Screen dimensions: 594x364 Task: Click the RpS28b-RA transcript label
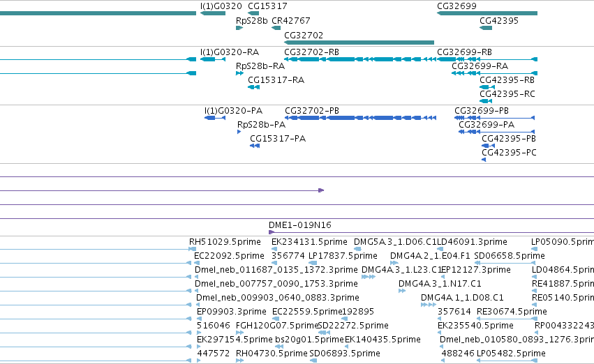pyautogui.click(x=260, y=66)
